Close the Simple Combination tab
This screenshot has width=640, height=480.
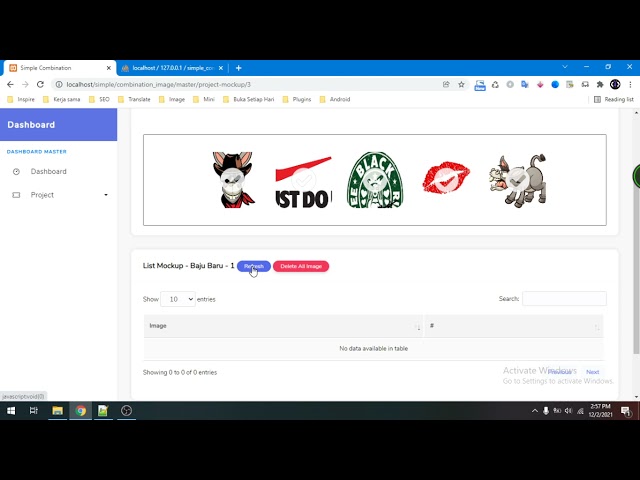tap(109, 68)
